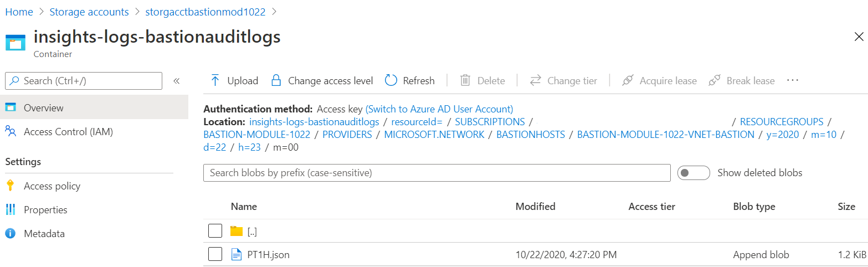Click the Search blobs by prefix field

[x=437, y=173]
